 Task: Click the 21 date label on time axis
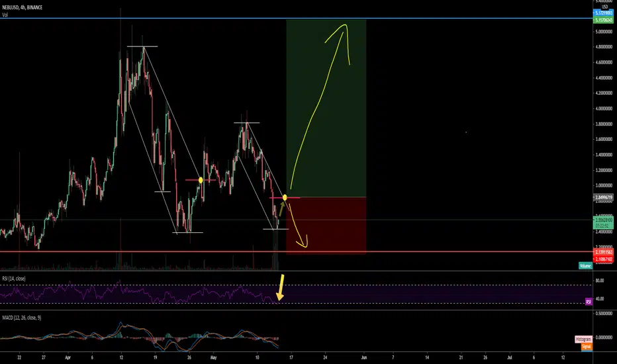[x=461, y=357]
